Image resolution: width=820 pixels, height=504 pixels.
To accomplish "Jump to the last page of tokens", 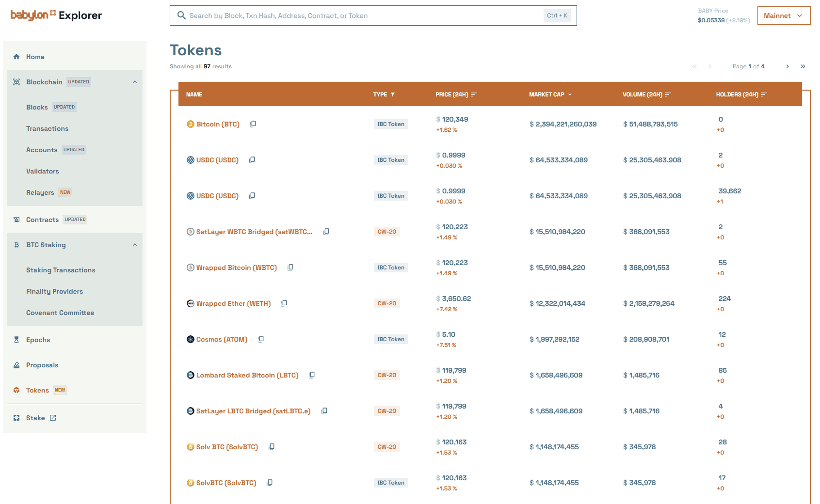I will [803, 66].
